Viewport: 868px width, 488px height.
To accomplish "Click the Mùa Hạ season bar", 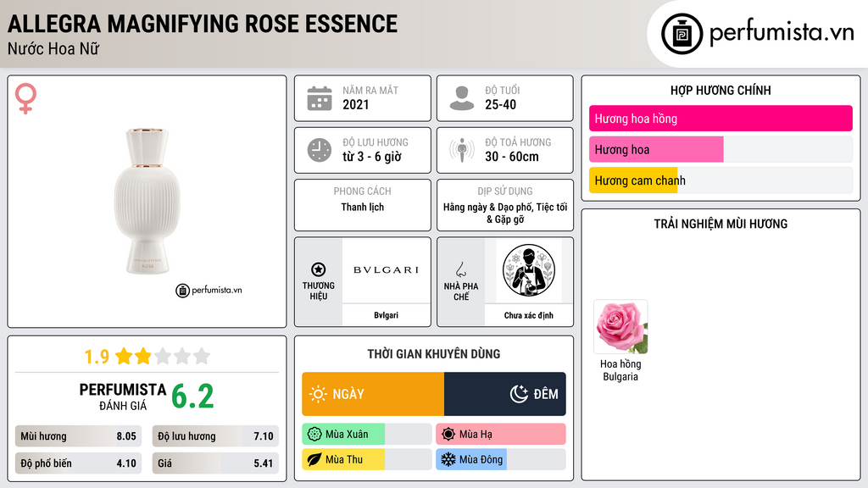I will point(500,435).
